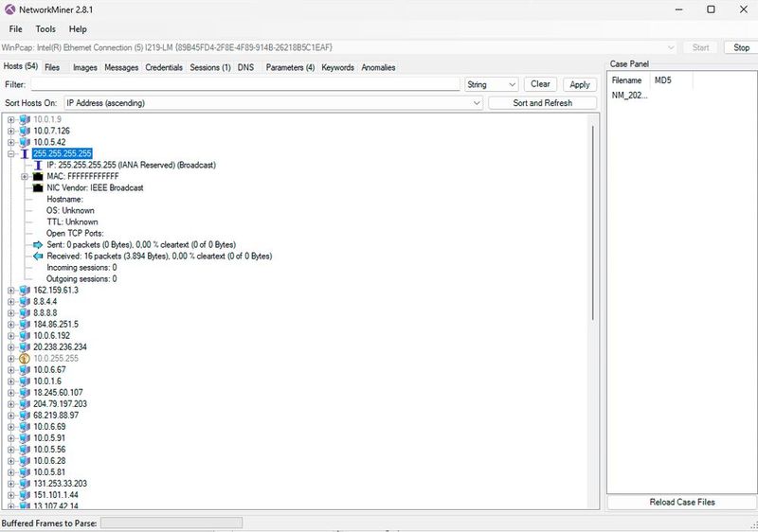Expand the 10.0.255.255 host node
The height and width of the screenshot is (532, 758).
click(x=10, y=359)
